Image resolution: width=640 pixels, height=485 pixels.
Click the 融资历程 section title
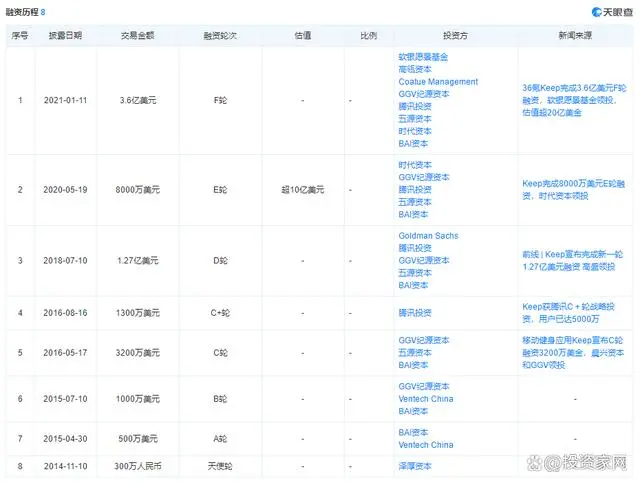tap(22, 12)
